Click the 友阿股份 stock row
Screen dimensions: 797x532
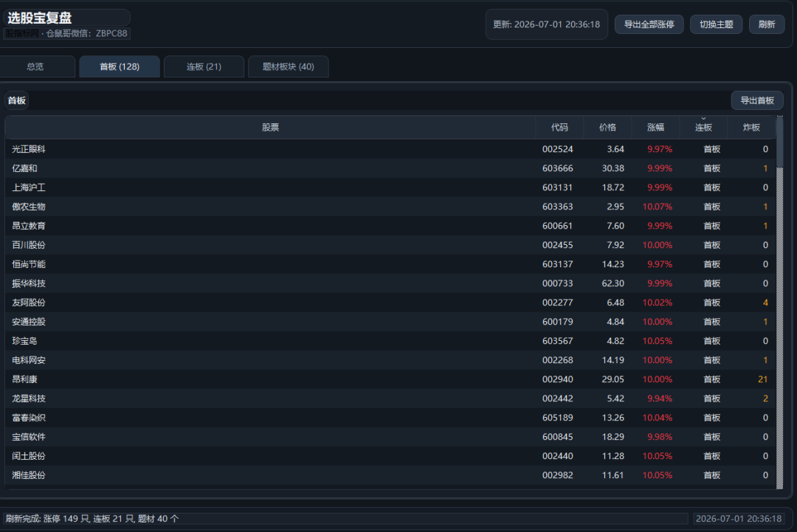390,303
